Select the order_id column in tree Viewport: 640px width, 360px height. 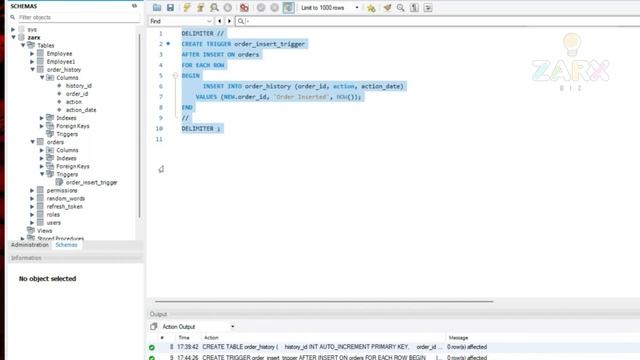click(77, 94)
